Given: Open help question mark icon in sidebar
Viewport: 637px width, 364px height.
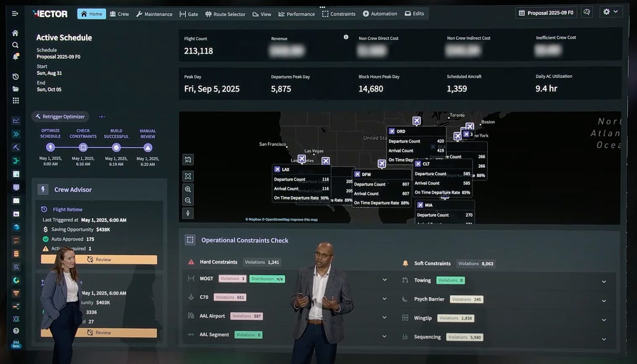Looking at the screenshot, I should [x=16, y=331].
